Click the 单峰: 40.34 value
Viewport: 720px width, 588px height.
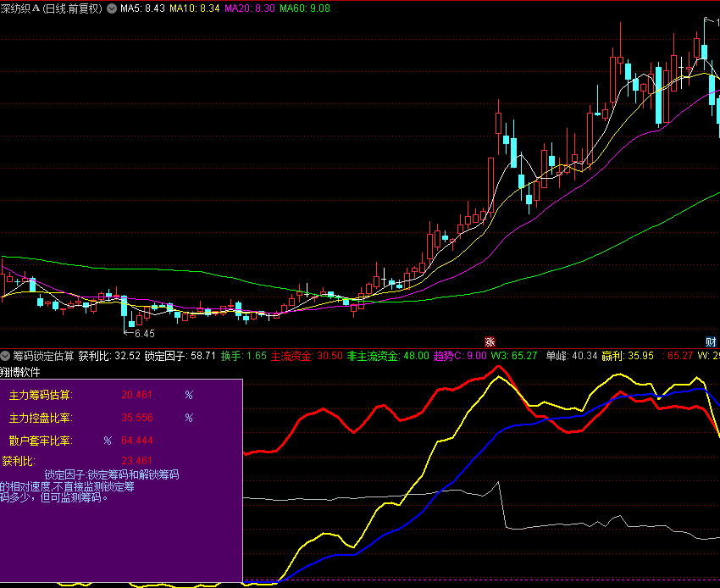(x=572, y=356)
